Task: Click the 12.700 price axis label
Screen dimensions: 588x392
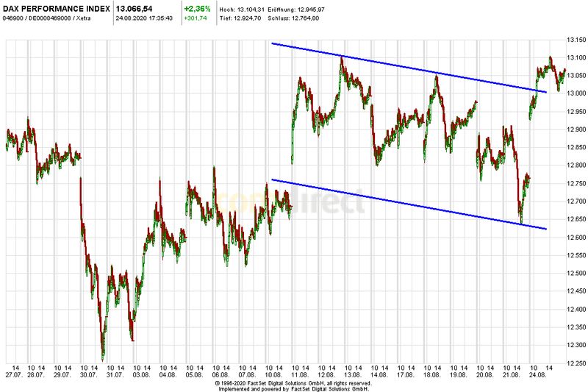Action: (576, 202)
